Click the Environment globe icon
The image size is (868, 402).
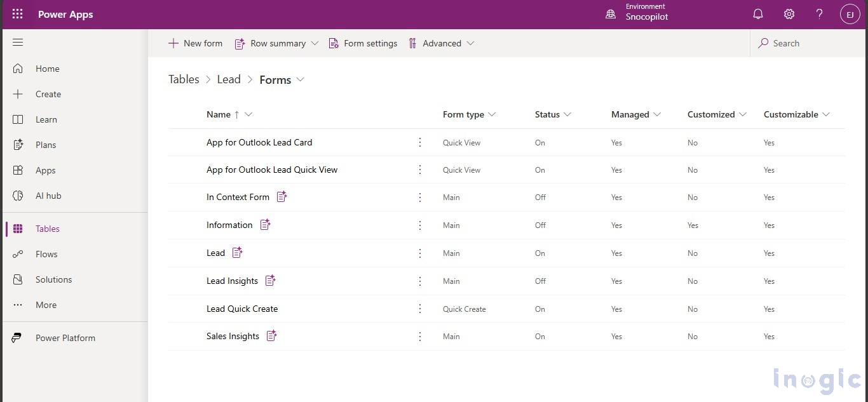(611, 14)
